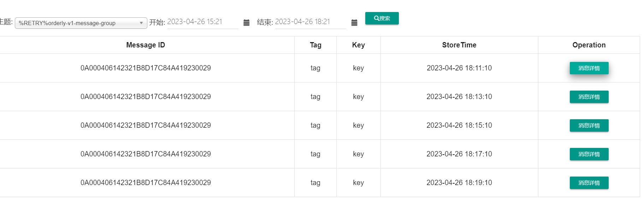The height and width of the screenshot is (207, 644).
Task: Click the magnifier icon inside the search button
Action: pos(376,18)
